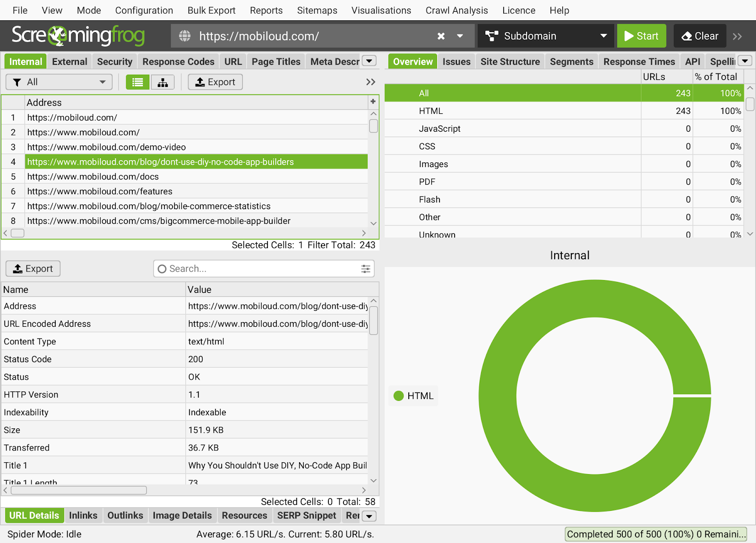Expand the upper panel toolbar chevrons
Screen dimensions: 756x543
coord(371,82)
